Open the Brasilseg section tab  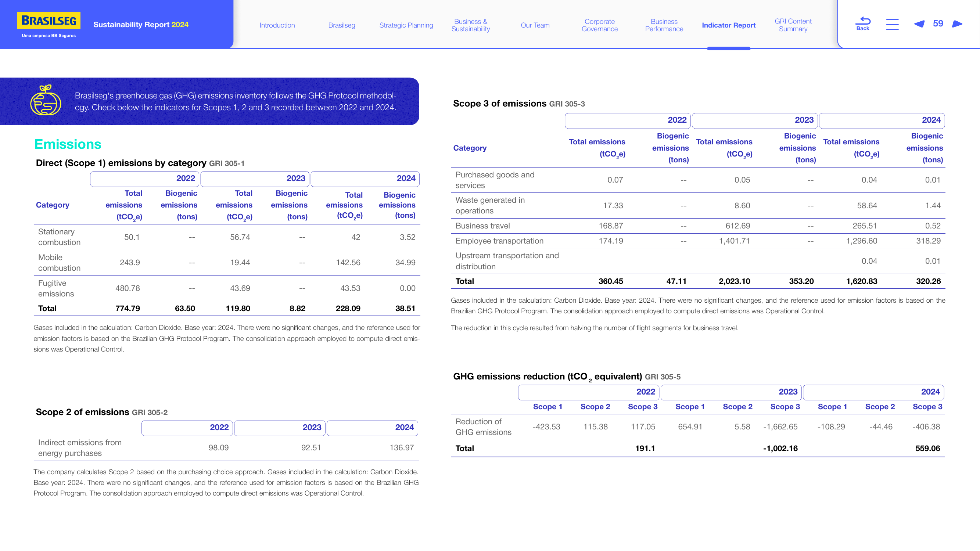(x=342, y=25)
